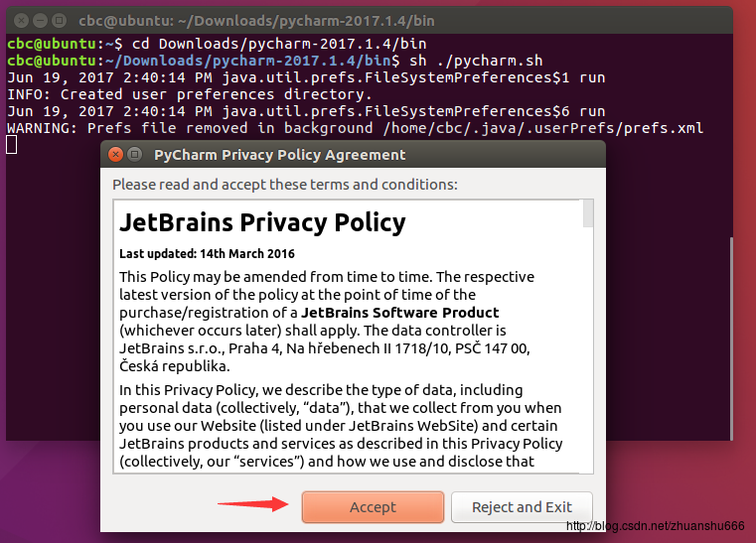Click the 'Last updated: 14th March 2016' text
This screenshot has width=756, height=543.
click(207, 254)
